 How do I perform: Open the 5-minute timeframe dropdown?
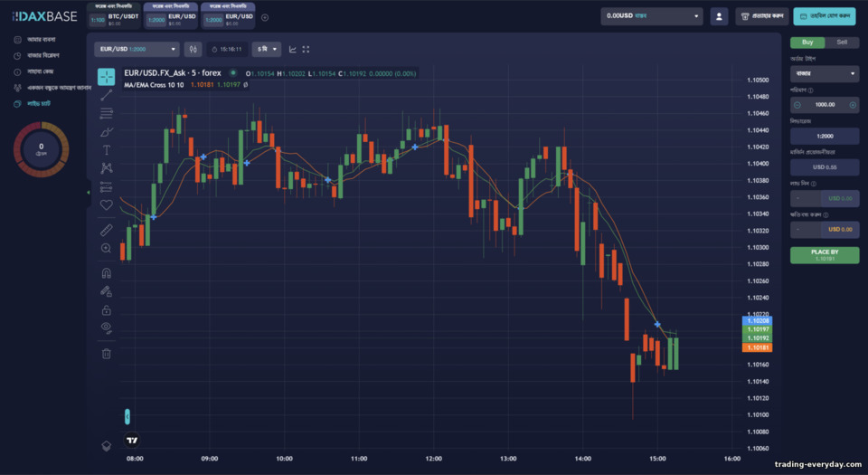(266, 49)
